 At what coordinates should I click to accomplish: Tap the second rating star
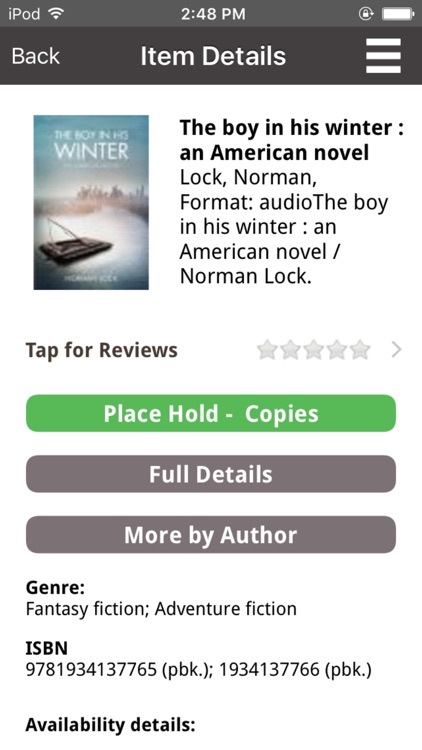(290, 350)
